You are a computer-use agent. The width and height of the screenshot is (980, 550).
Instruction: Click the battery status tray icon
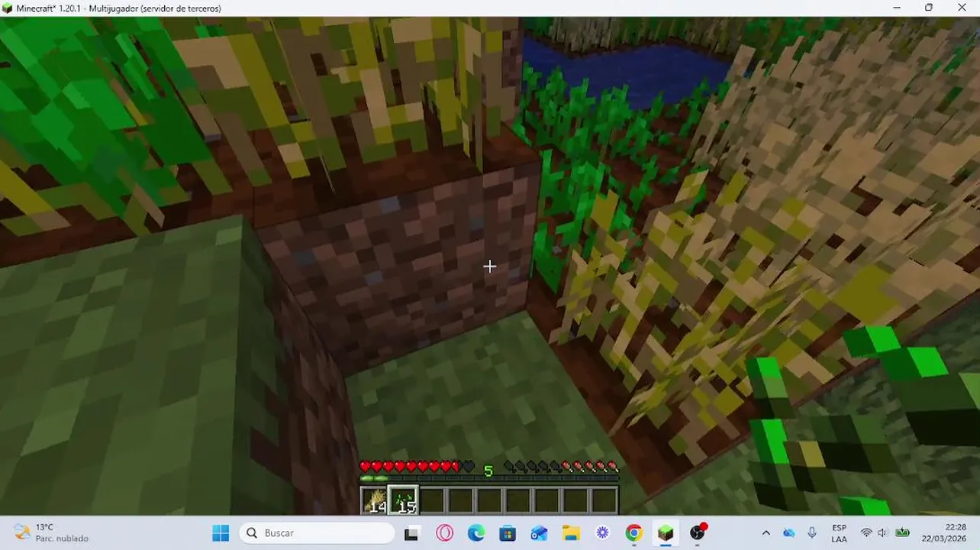(x=903, y=532)
